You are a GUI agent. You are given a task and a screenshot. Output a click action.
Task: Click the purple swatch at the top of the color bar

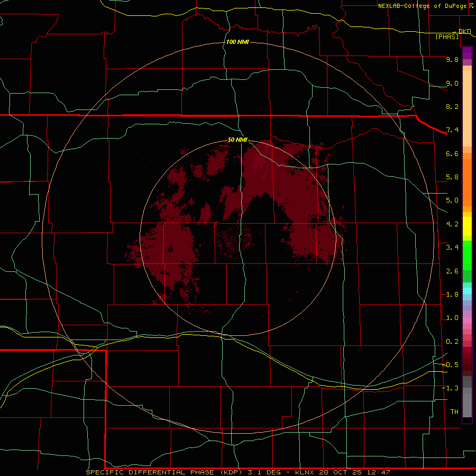point(467,53)
